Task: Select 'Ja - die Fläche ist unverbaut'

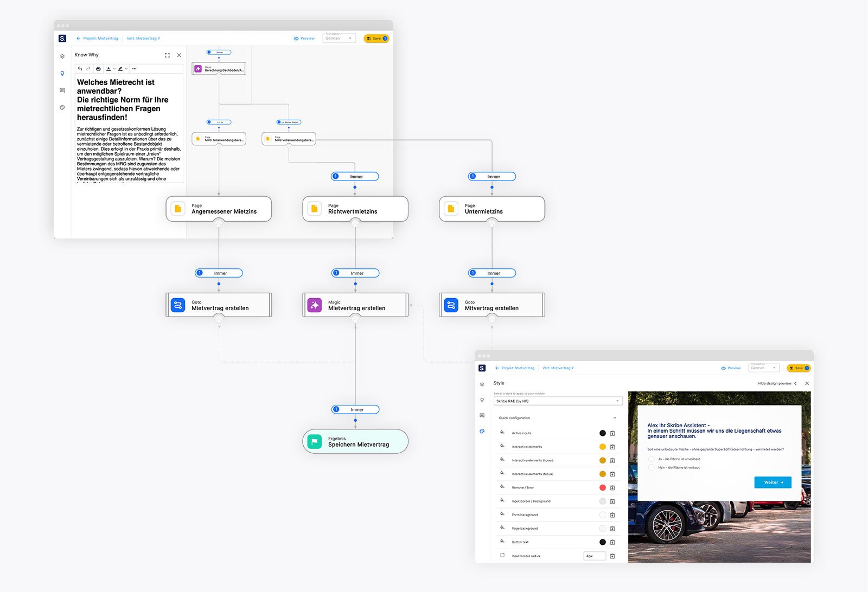Action: click(x=652, y=459)
